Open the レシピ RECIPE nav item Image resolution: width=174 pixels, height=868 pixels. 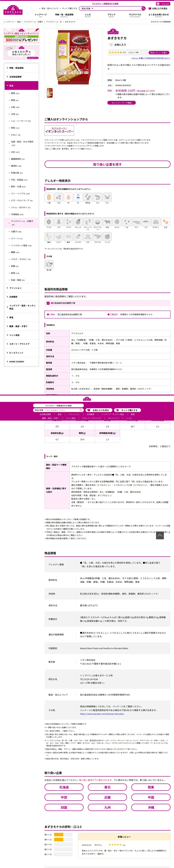(88, 15)
